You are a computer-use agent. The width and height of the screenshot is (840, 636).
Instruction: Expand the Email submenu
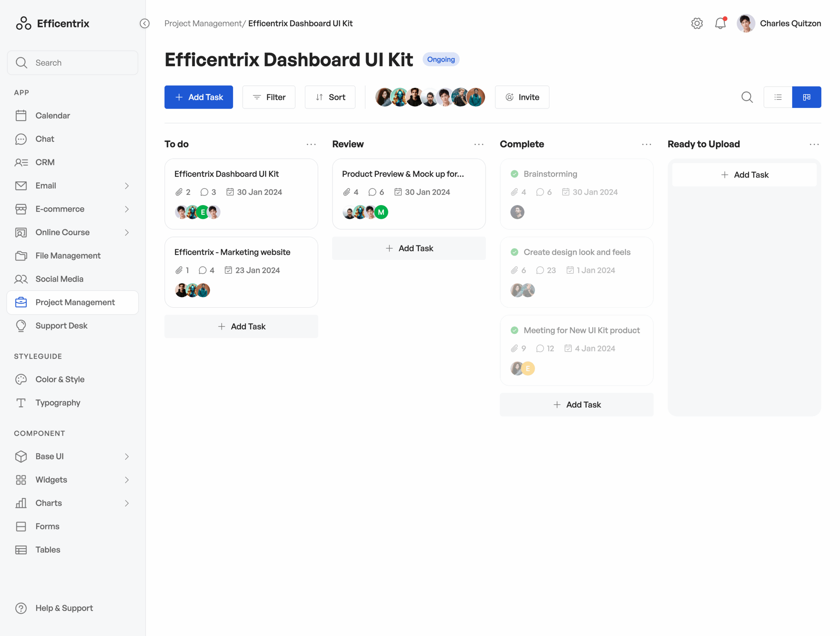coord(127,186)
